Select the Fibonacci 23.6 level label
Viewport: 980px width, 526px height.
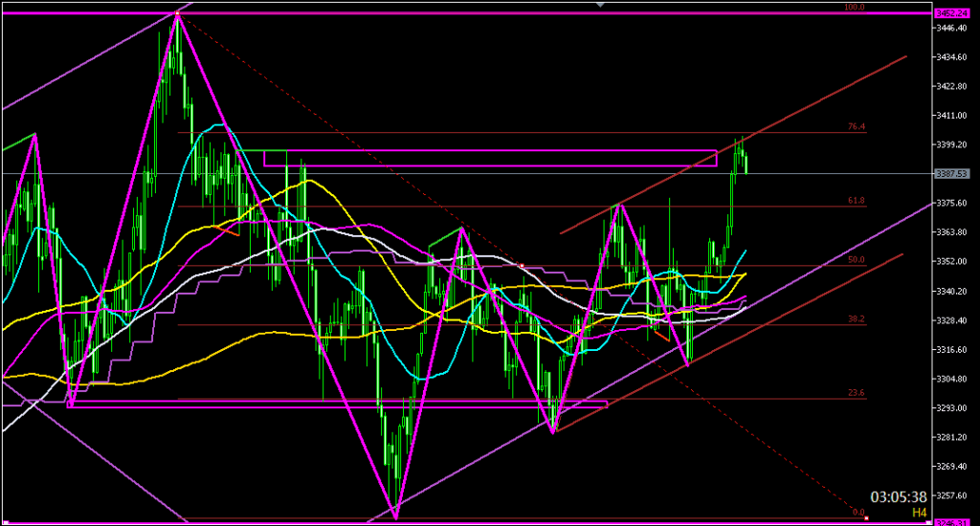click(x=857, y=393)
